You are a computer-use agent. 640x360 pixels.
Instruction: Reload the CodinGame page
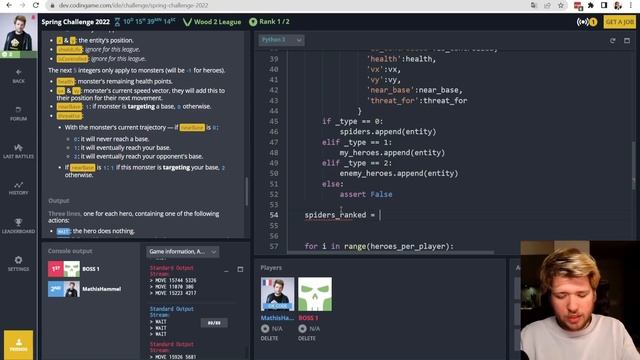pyautogui.click(x=36, y=5)
